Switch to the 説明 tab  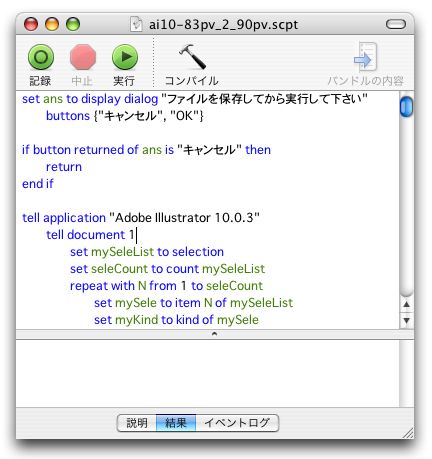click(x=137, y=423)
